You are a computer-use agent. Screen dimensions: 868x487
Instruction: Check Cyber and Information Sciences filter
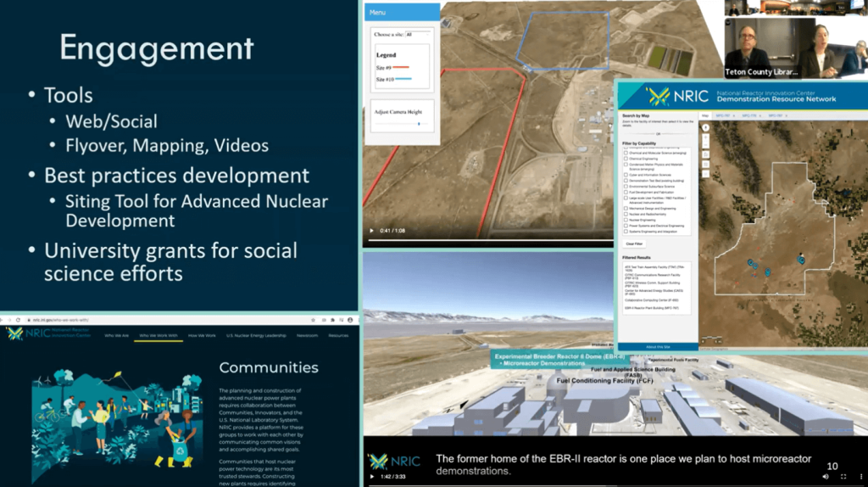[626, 175]
